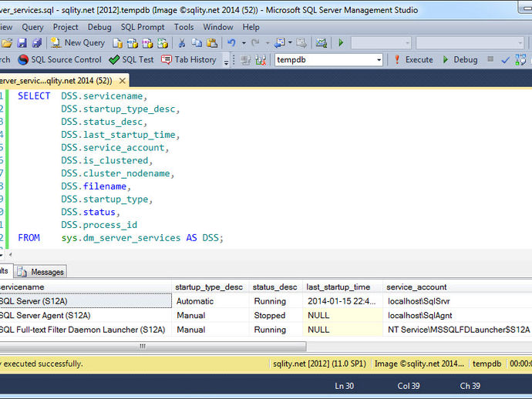Click DSS.process_id in the editor
This screenshot has width=532, height=399.
[99, 225]
